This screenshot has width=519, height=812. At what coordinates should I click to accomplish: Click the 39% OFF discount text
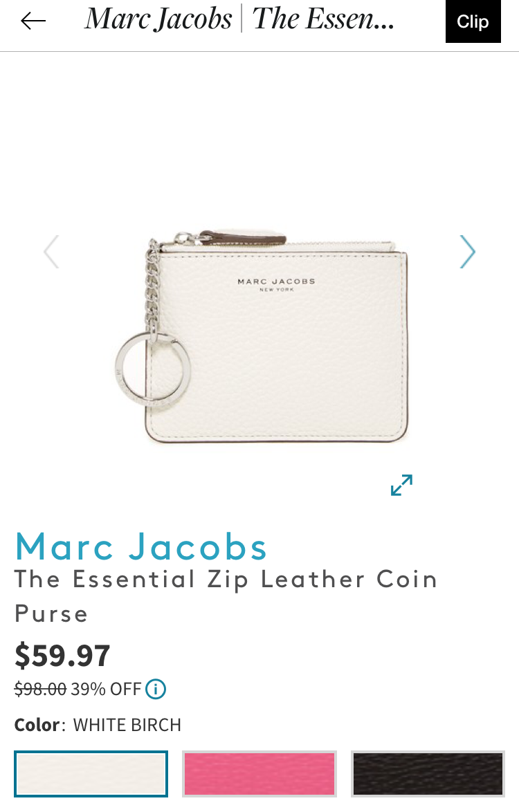(x=106, y=690)
